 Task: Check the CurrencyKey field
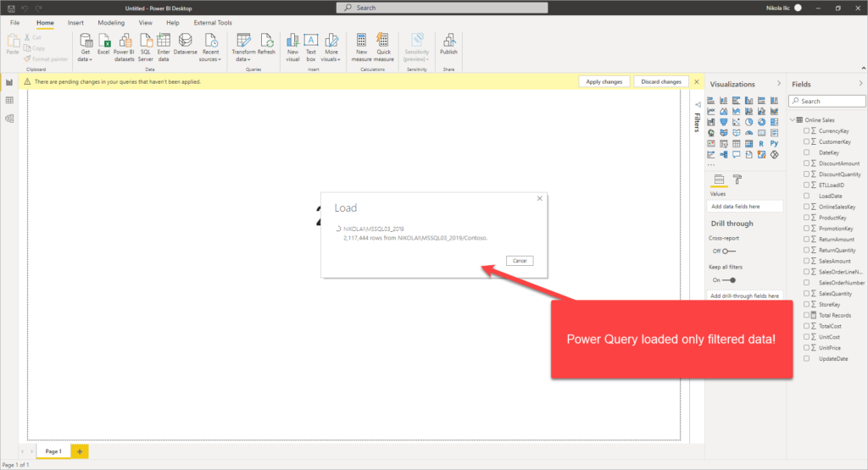(x=807, y=131)
